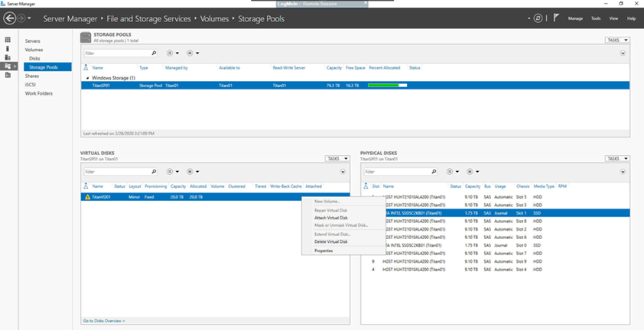Select the HGST disk in Slot 4
644x330 pixels.
496,270
